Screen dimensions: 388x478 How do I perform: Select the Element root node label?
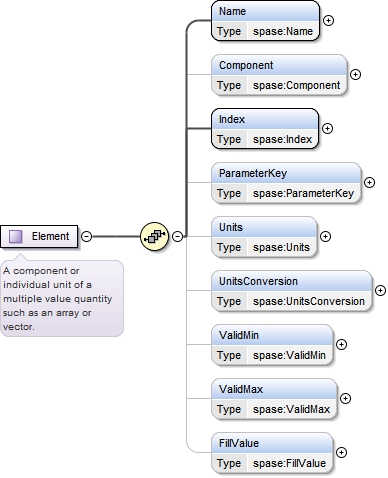pos(50,236)
